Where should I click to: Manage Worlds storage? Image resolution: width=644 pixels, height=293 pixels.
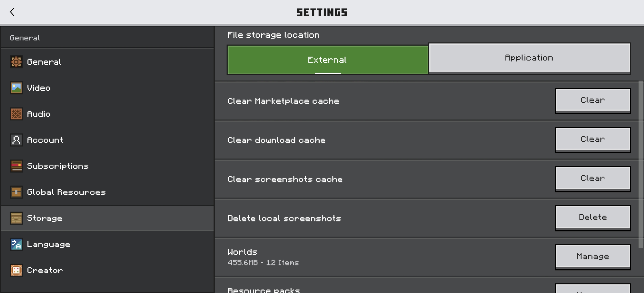point(593,257)
